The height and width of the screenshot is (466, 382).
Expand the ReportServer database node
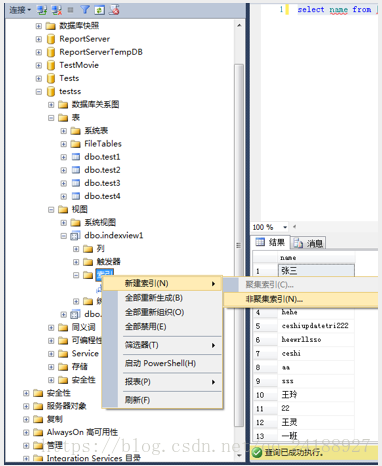[x=39, y=39]
